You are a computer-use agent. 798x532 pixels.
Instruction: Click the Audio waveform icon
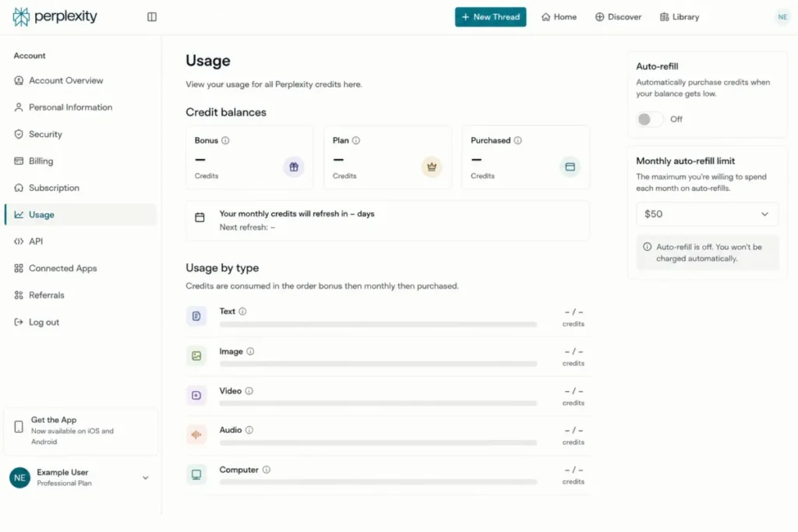(x=196, y=435)
